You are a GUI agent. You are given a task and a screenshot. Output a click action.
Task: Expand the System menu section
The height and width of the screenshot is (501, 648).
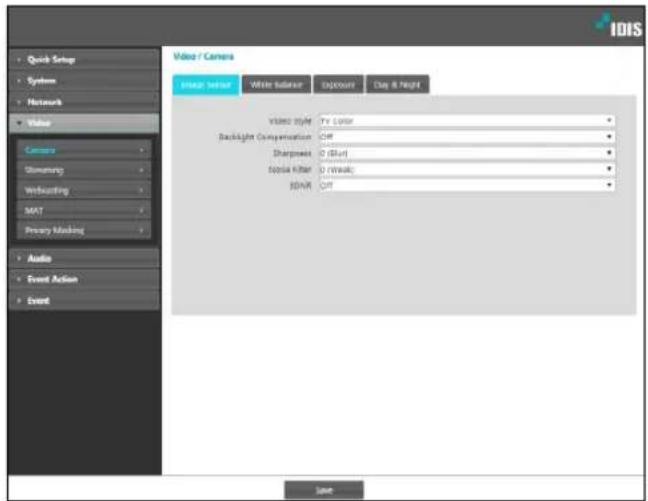coord(84,81)
